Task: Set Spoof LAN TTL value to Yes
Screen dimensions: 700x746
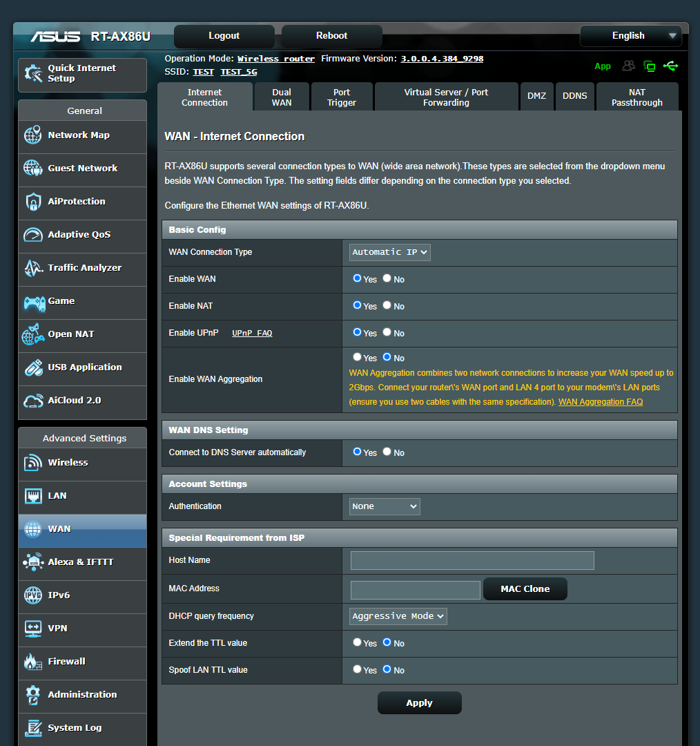Action: point(357,670)
